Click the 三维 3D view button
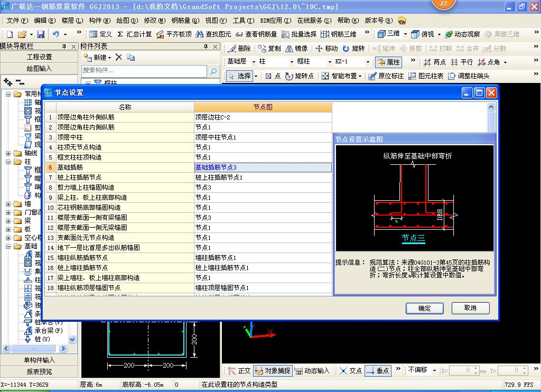The width and height of the screenshot is (541, 392). (389, 34)
